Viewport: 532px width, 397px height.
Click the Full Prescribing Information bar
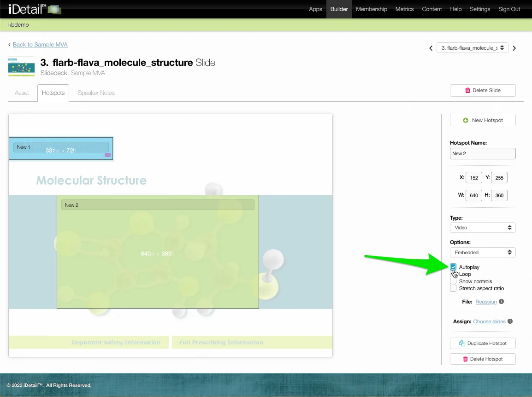[252, 342]
